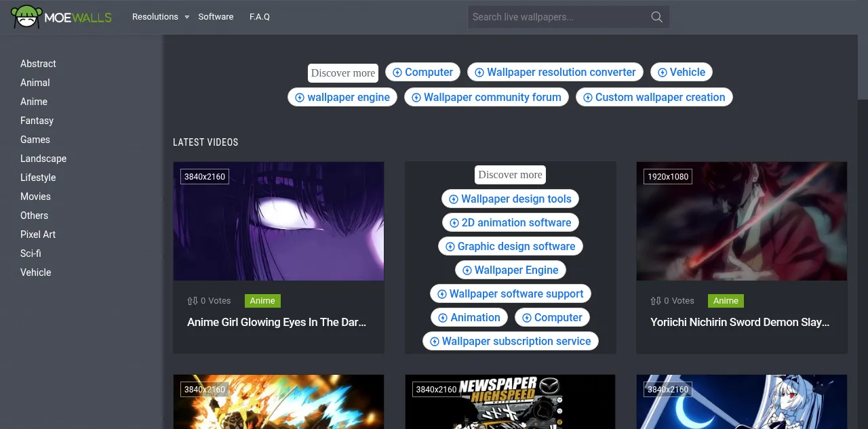This screenshot has width=868, height=429.
Task: Select the Sci-fi category
Action: pos(31,253)
